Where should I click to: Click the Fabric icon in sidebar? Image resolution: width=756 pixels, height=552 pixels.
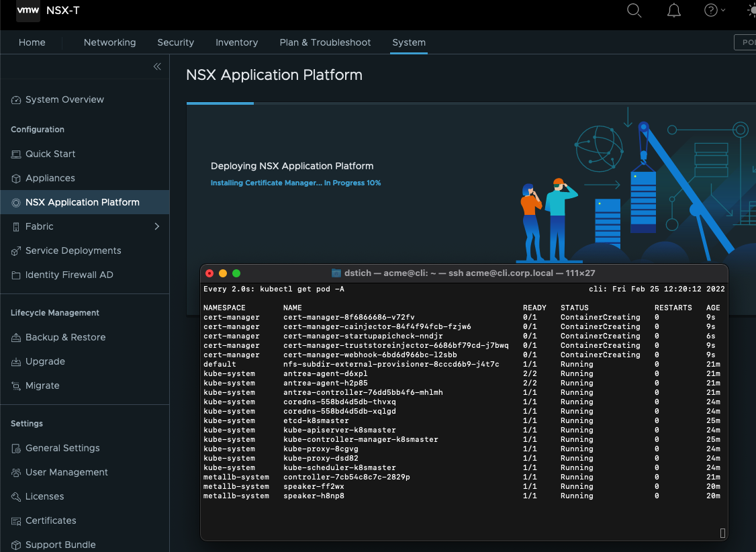click(x=16, y=226)
